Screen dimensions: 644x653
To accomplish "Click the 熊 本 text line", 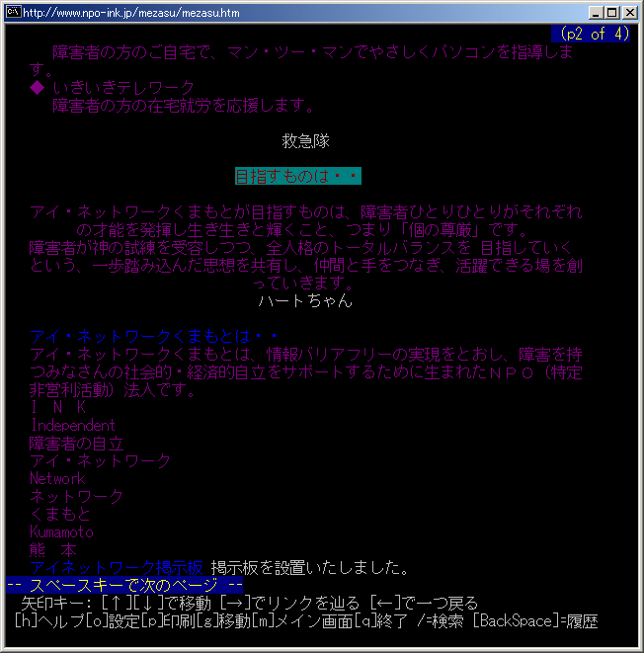I will [53, 549].
